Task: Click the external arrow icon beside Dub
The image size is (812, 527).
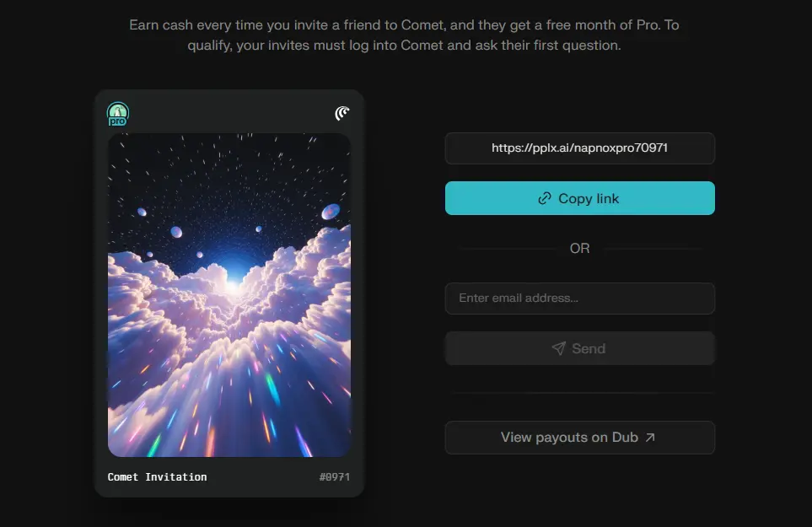Action: coord(650,438)
